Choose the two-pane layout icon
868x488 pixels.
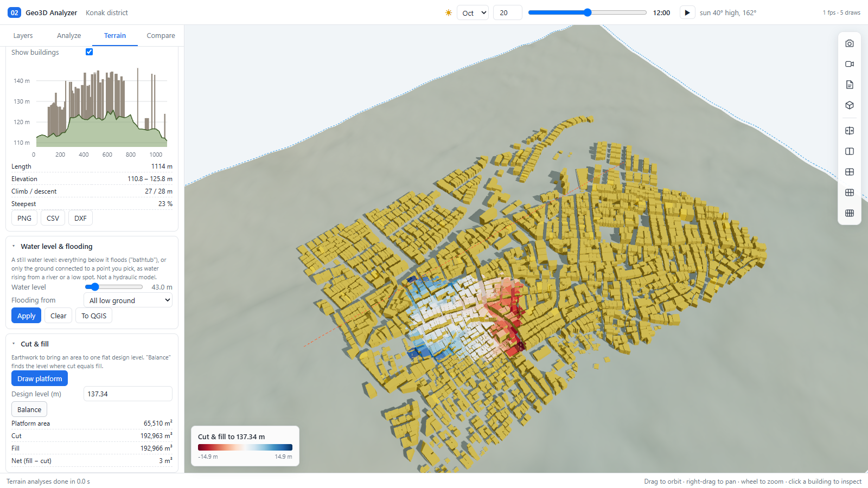(850, 151)
